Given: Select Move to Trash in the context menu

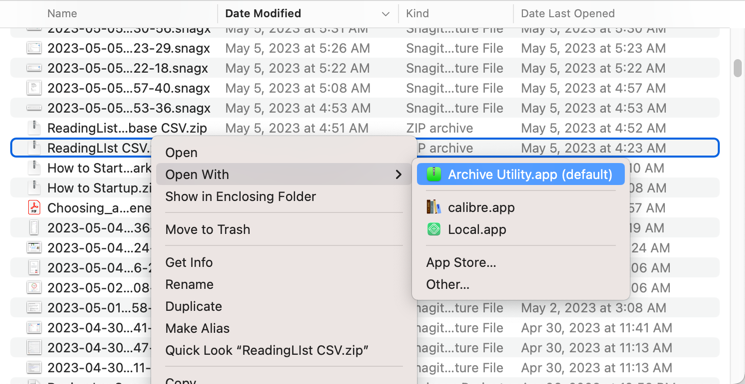Looking at the screenshot, I should point(208,230).
